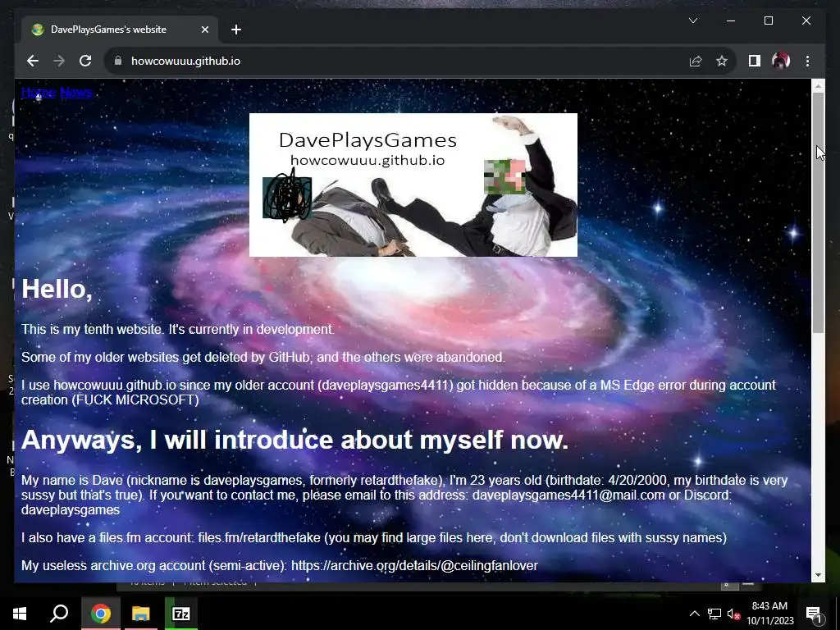Click the sentence about older websites deleted by GitHub
Screen dimensions: 840x630
[263, 358]
